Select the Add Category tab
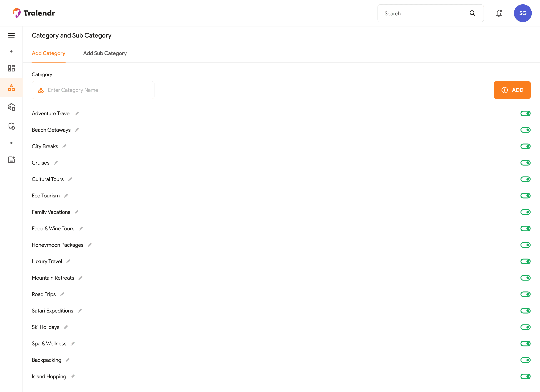540x392 pixels. click(x=48, y=53)
